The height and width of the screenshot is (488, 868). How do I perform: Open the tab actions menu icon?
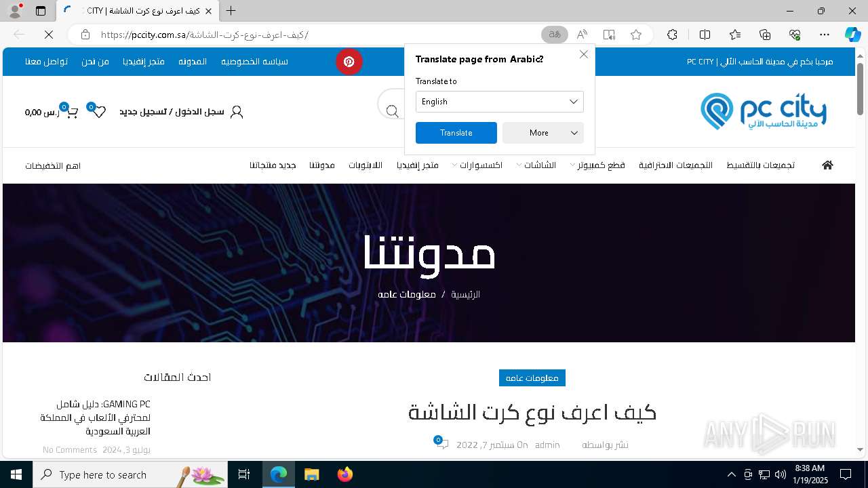click(x=41, y=11)
